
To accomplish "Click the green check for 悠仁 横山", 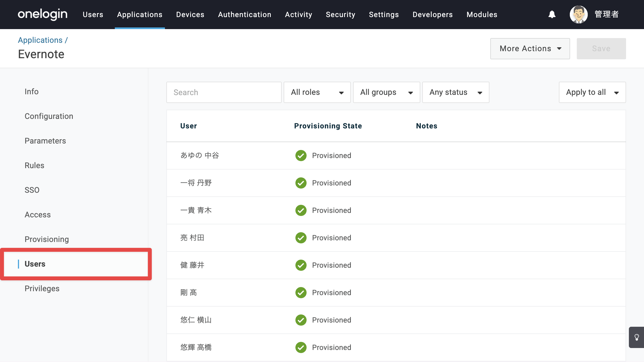I will (301, 320).
